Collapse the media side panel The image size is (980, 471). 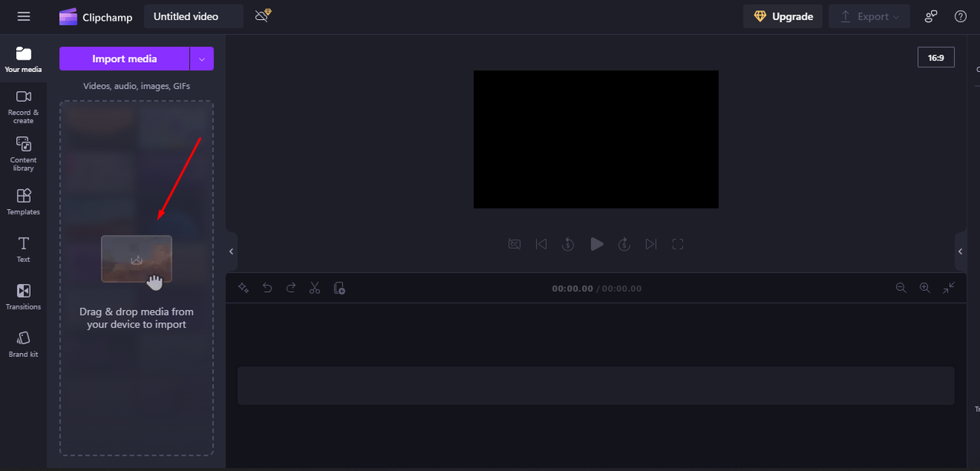231,251
